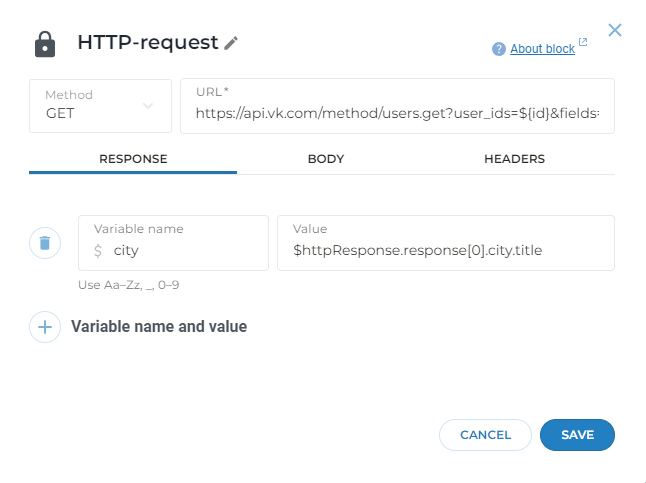
Task: Click the pencil icon to rename the block
Action: 231,43
